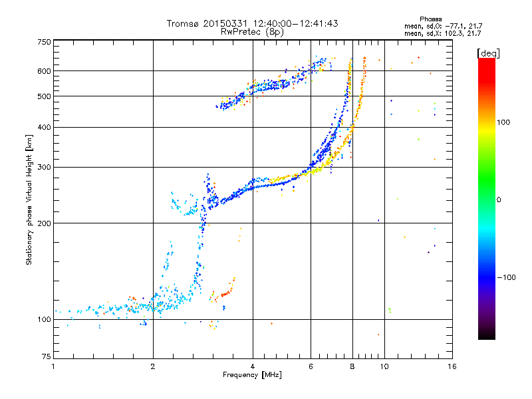Click the y-axis tick label "200"
This screenshot has width=532, height=399.
point(44,223)
